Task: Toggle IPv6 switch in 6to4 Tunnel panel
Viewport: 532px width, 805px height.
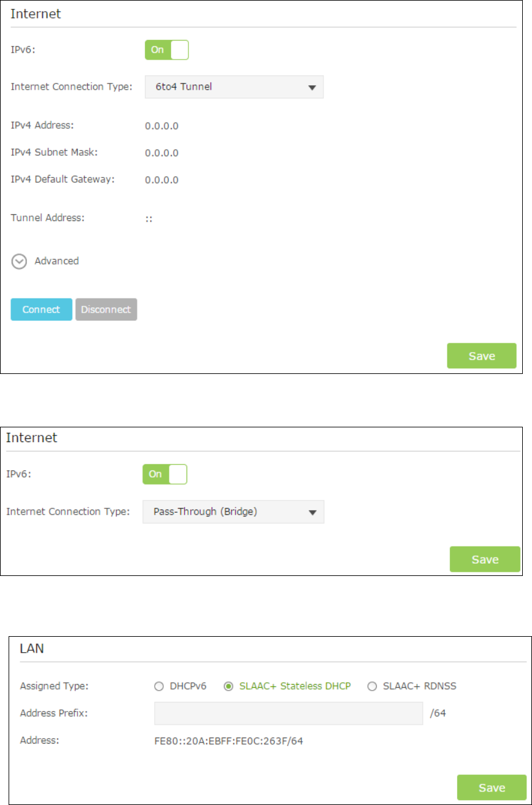Action: point(166,50)
